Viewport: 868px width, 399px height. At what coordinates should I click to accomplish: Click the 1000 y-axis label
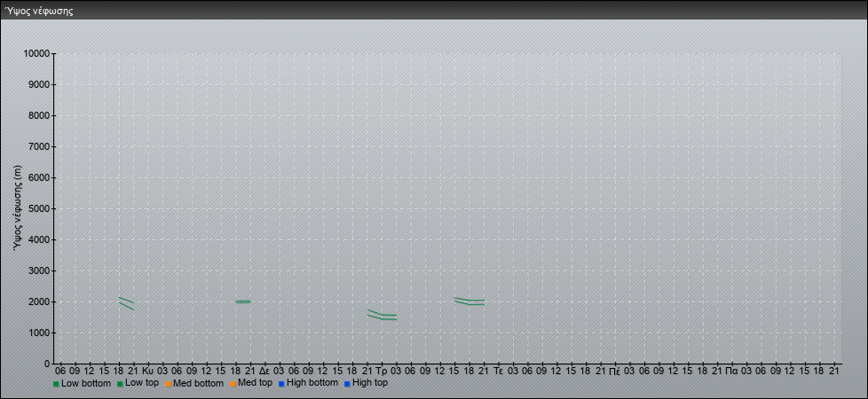point(39,332)
